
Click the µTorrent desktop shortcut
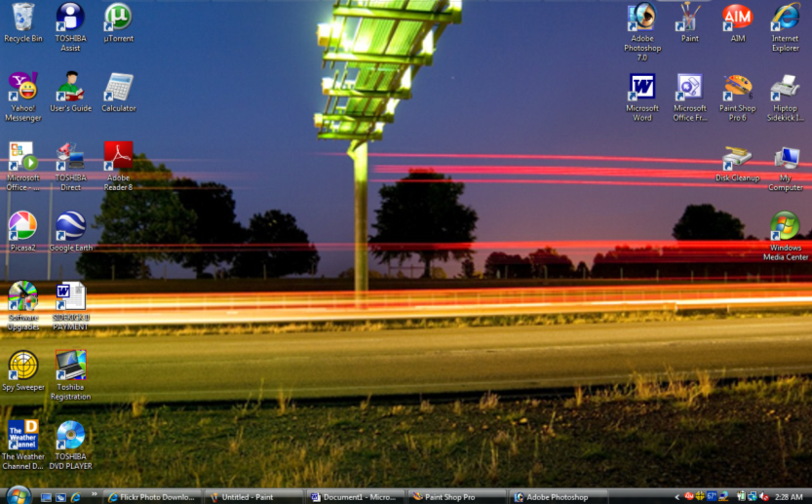point(118,22)
